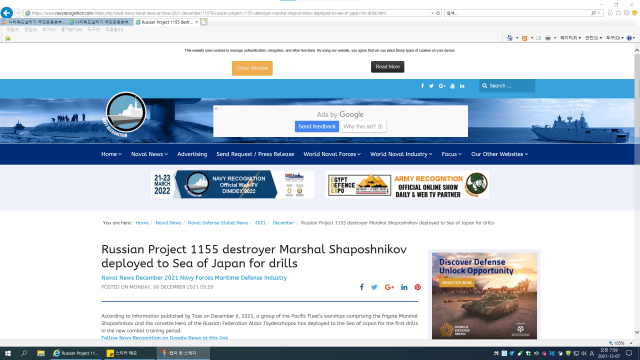
Task: Click the Navy Recognition round logo
Action: point(126,112)
